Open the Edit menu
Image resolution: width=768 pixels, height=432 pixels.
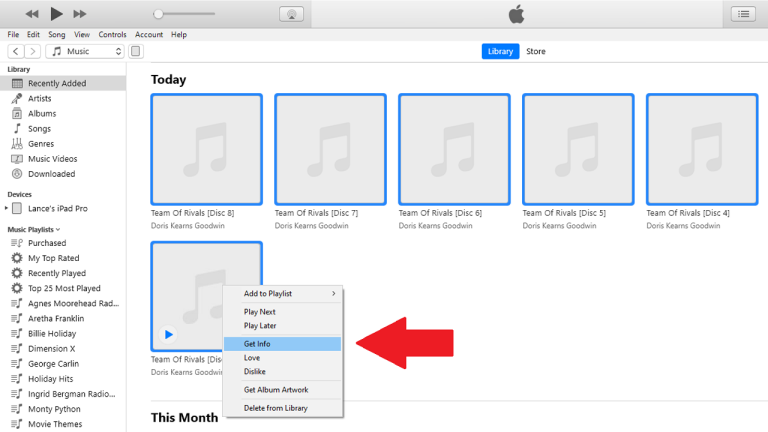(x=33, y=34)
